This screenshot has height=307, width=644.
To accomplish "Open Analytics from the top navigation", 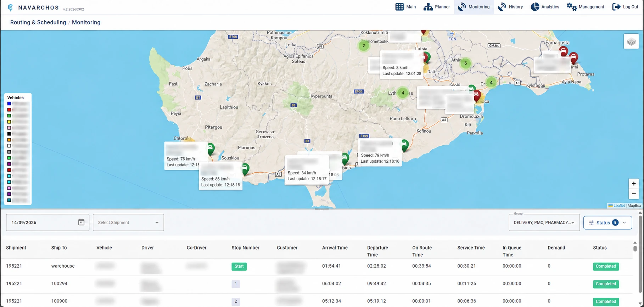I will 545,7.
